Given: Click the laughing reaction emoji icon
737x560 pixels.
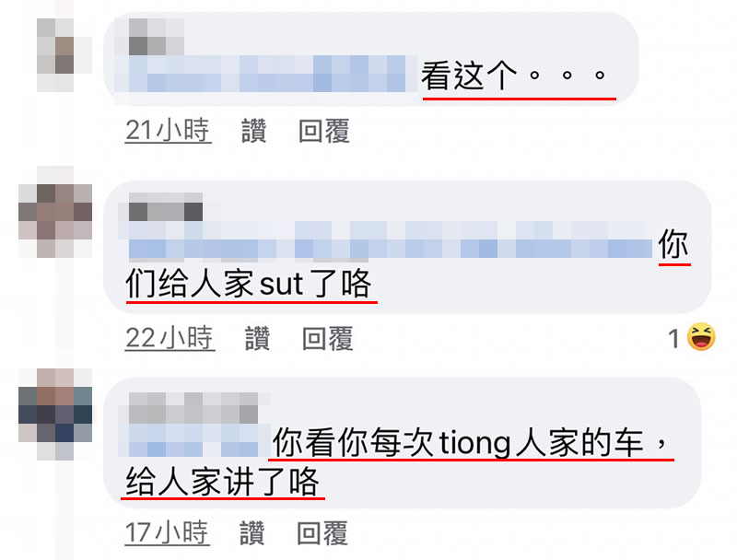Looking at the screenshot, I should coord(701,336).
